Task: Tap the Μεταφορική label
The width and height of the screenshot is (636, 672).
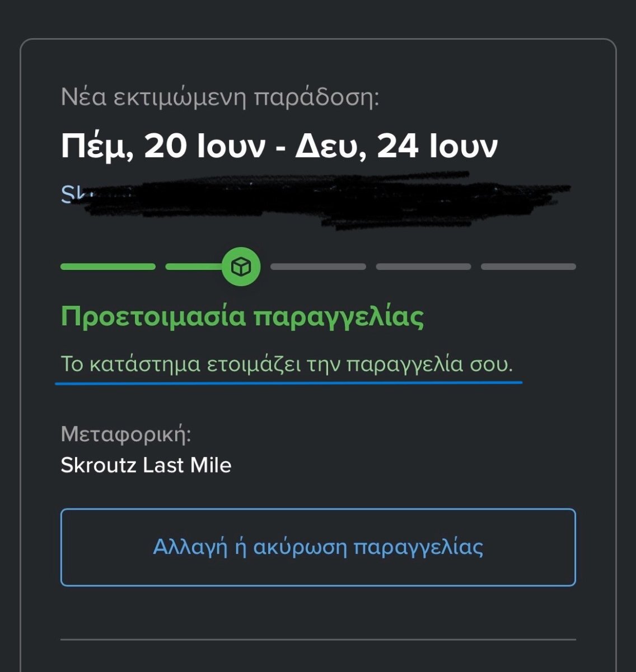Action: (x=126, y=434)
